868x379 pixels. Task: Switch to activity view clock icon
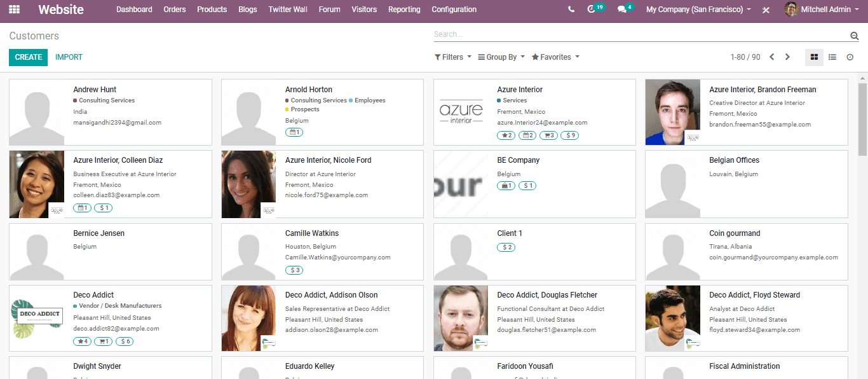[850, 57]
